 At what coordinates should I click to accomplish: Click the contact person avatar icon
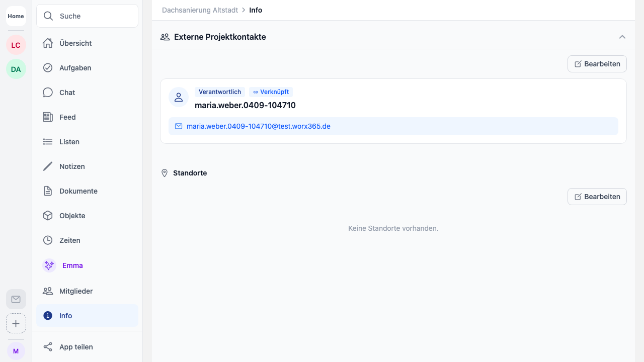tap(179, 98)
